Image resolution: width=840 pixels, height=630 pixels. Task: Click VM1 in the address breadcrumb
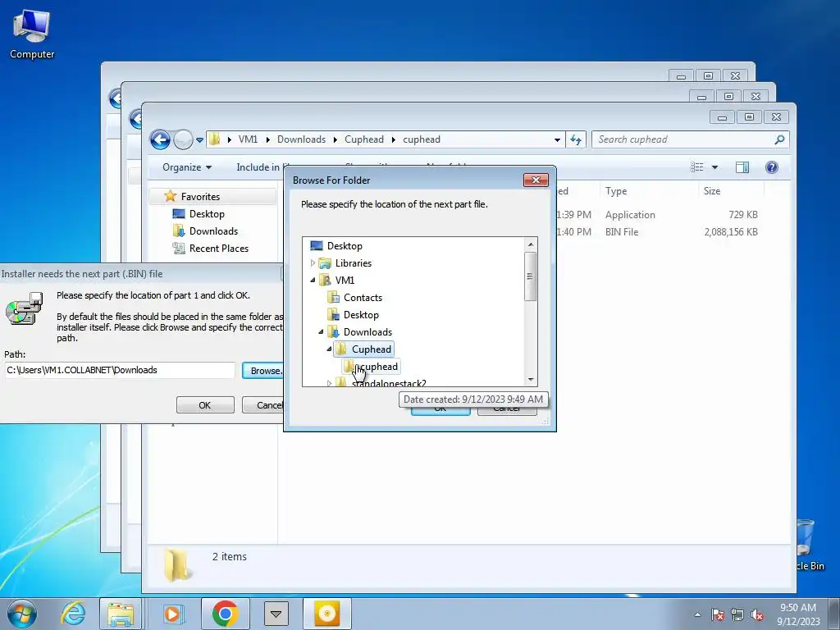248,139
